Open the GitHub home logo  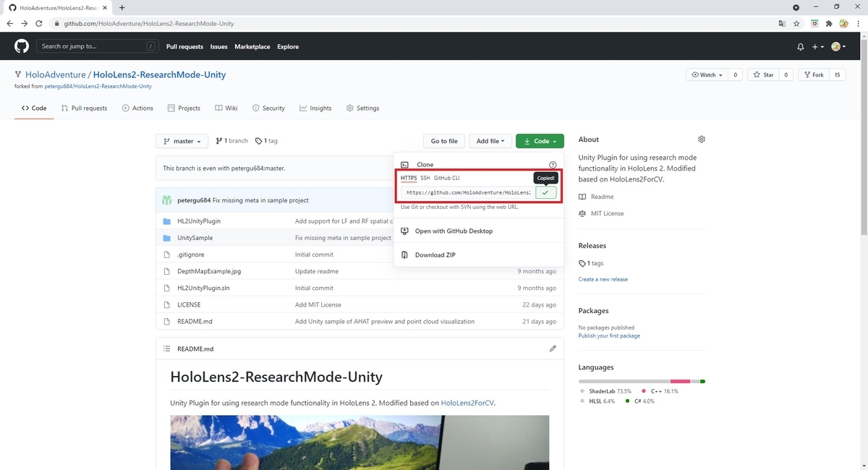click(x=22, y=46)
